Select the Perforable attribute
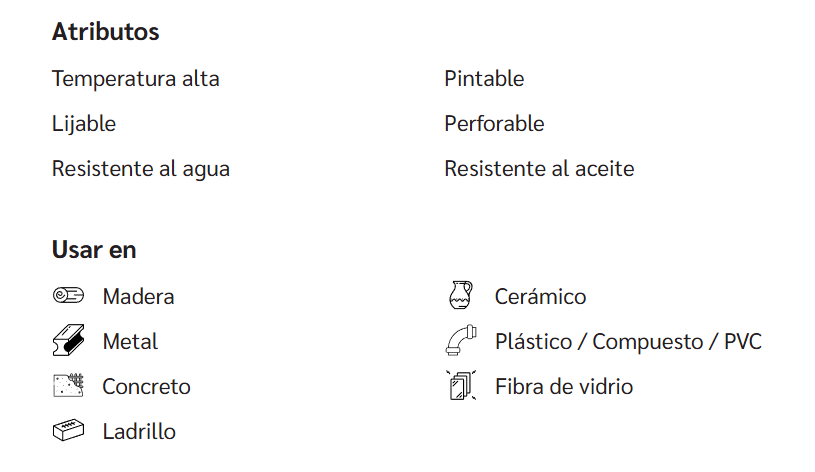 coord(494,124)
